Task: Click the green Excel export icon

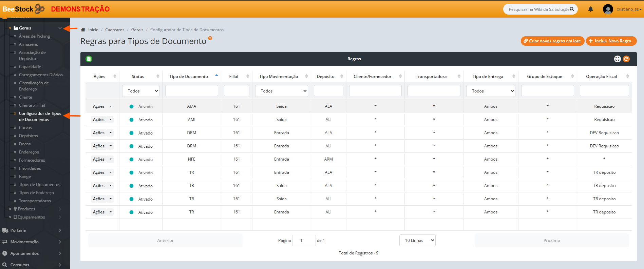Action: click(89, 59)
